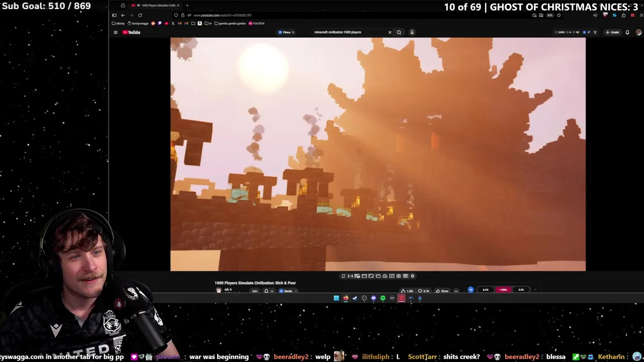Pause the Minecraft civilization video player
Viewport: 644px width, 362px height.
(378, 154)
